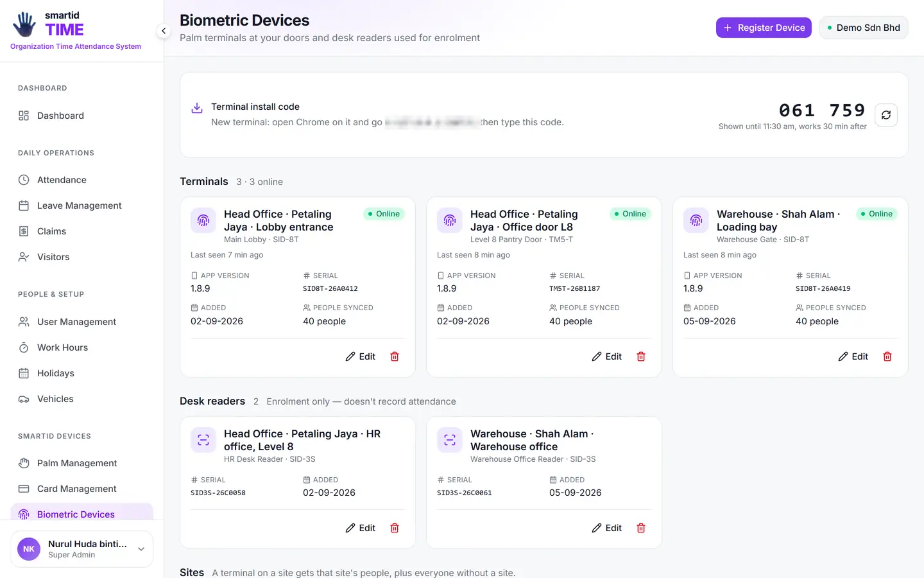Click serial number TM5T-26B1187
Viewport: 924px width, 578px height.
click(575, 289)
